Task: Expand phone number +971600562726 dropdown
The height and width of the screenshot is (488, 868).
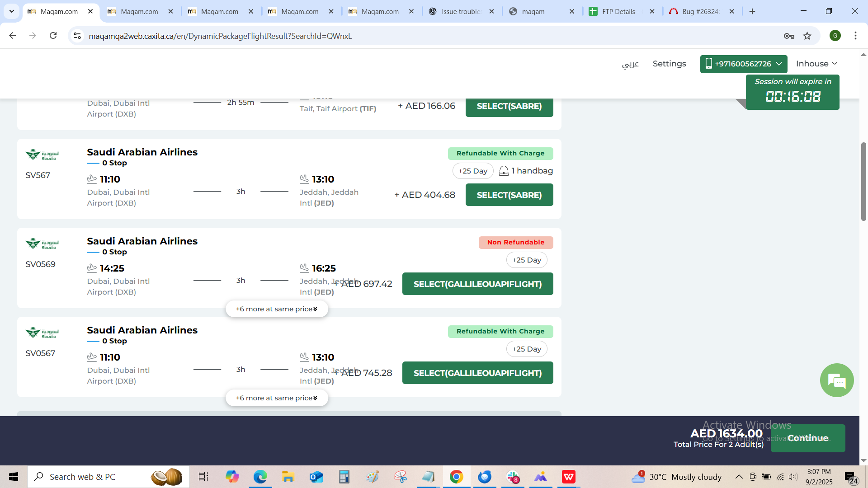Action: tap(743, 64)
